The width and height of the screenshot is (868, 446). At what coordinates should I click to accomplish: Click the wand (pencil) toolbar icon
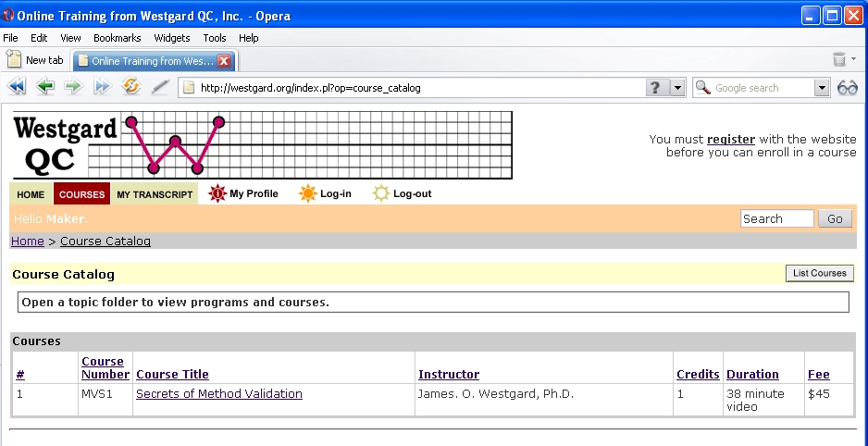[160, 87]
